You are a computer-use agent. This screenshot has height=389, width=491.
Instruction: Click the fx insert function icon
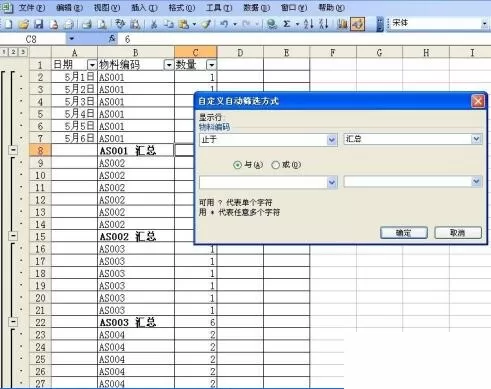112,39
